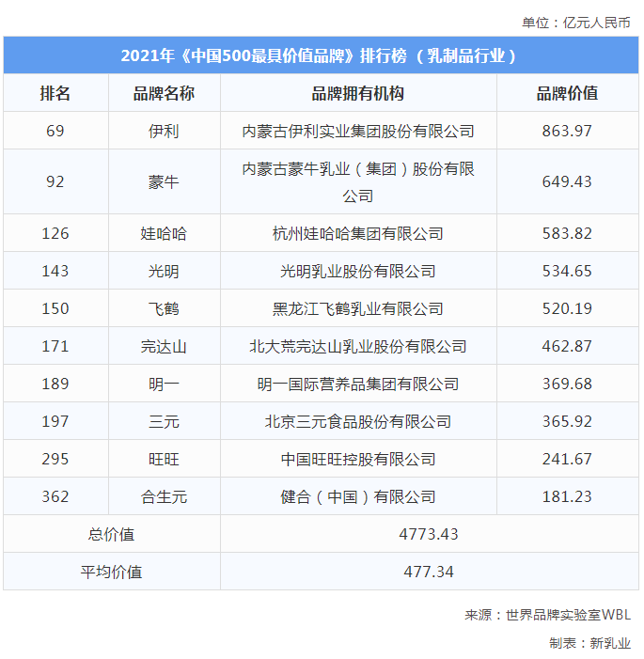Click the rank cell '295'
The image size is (644, 659).
[x=55, y=459]
